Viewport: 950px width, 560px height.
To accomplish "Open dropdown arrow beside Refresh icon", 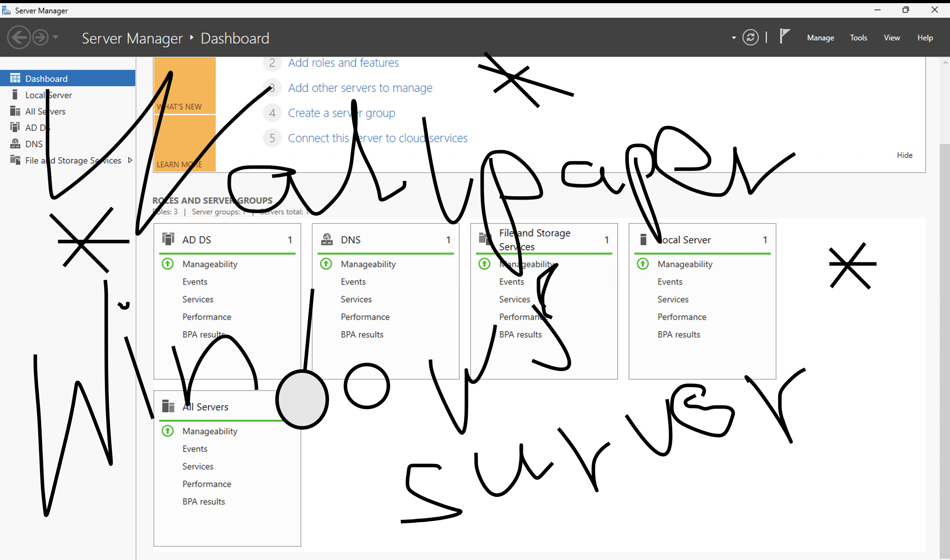I will (733, 38).
